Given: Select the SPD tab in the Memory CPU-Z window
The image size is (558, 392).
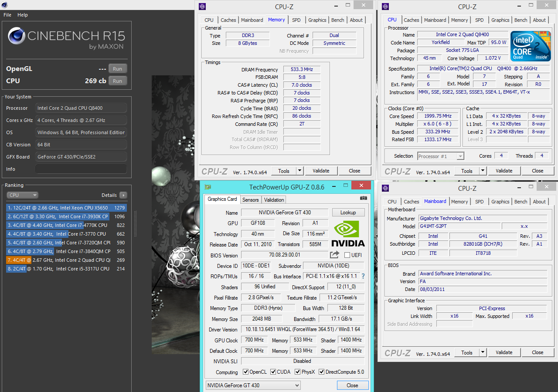Looking at the screenshot, I should [296, 20].
